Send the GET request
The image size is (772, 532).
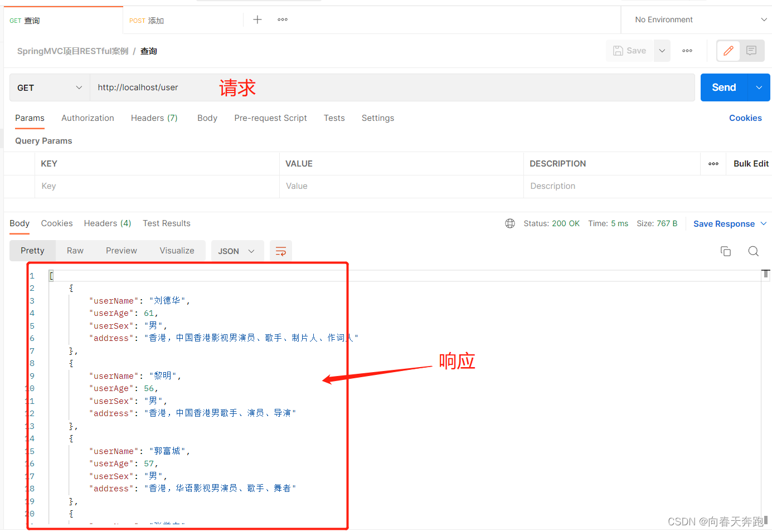(724, 87)
